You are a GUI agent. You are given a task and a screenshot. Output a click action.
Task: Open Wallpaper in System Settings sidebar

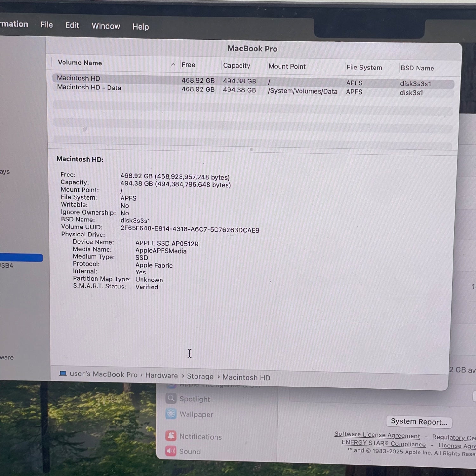pyautogui.click(x=189, y=414)
